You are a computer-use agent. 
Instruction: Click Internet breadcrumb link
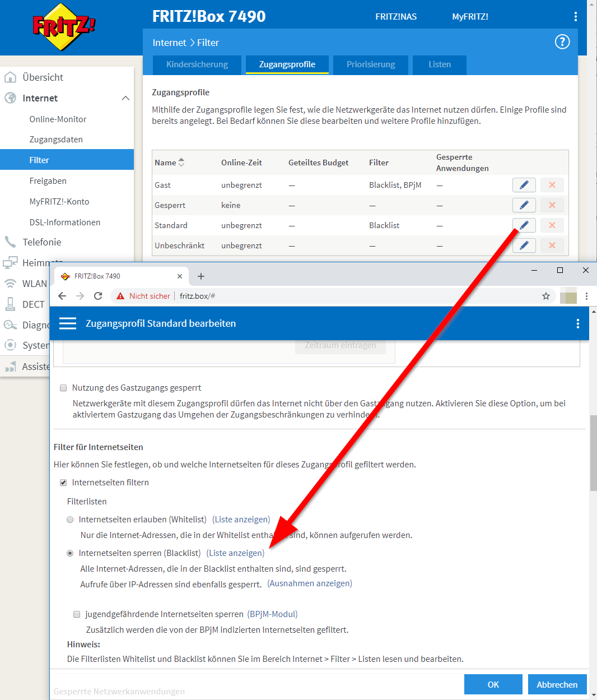[x=169, y=43]
